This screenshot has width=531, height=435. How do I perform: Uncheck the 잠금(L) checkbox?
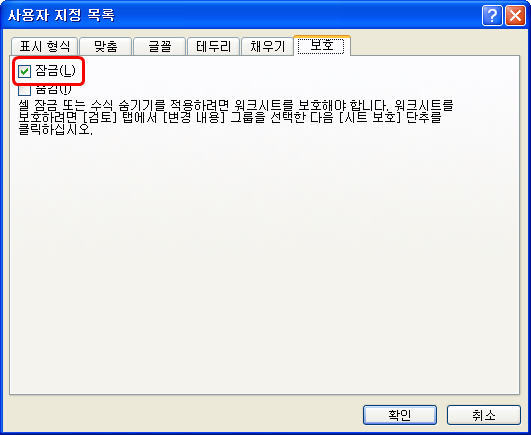[x=25, y=71]
